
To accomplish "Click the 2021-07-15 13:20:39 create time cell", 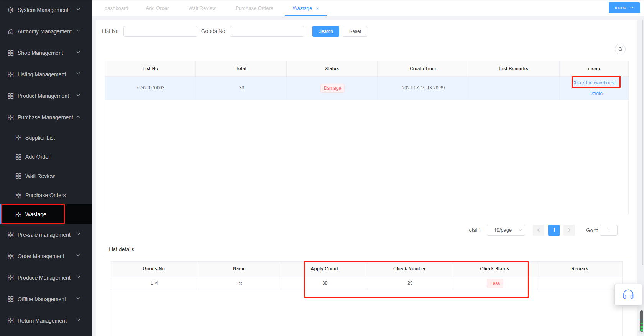I will click(423, 88).
